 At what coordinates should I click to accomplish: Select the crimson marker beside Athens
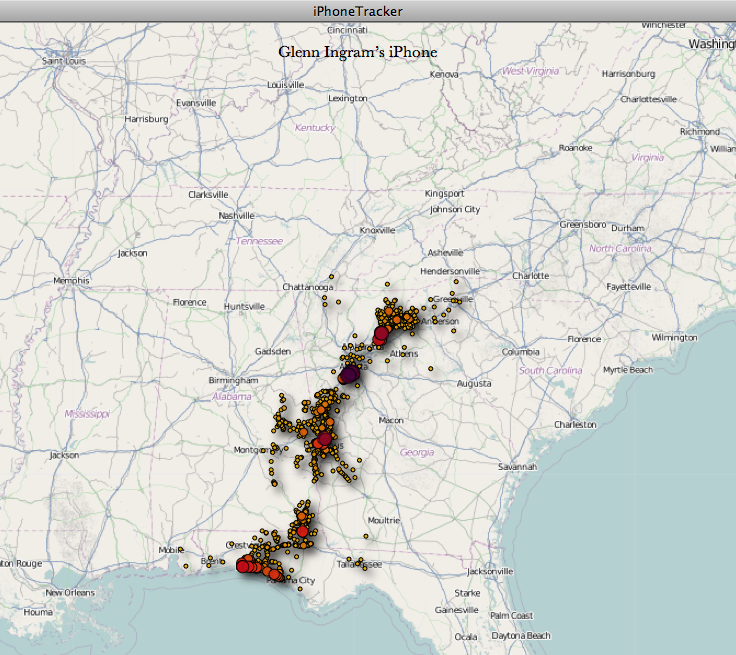(380, 333)
